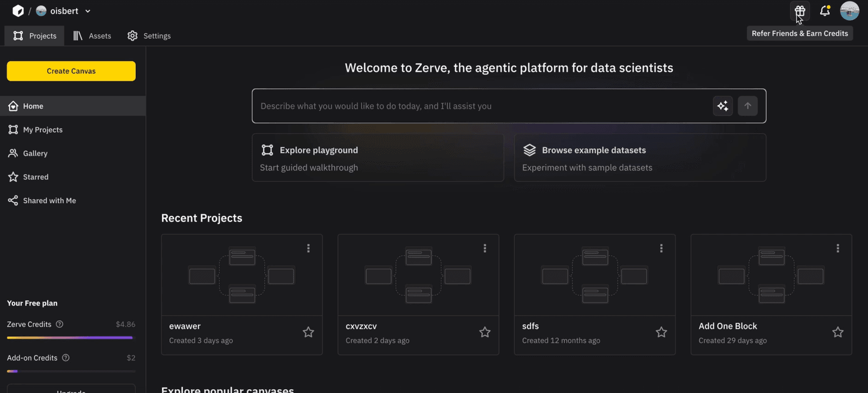Open the Explore playground card
The image size is (868, 393).
pos(378,158)
